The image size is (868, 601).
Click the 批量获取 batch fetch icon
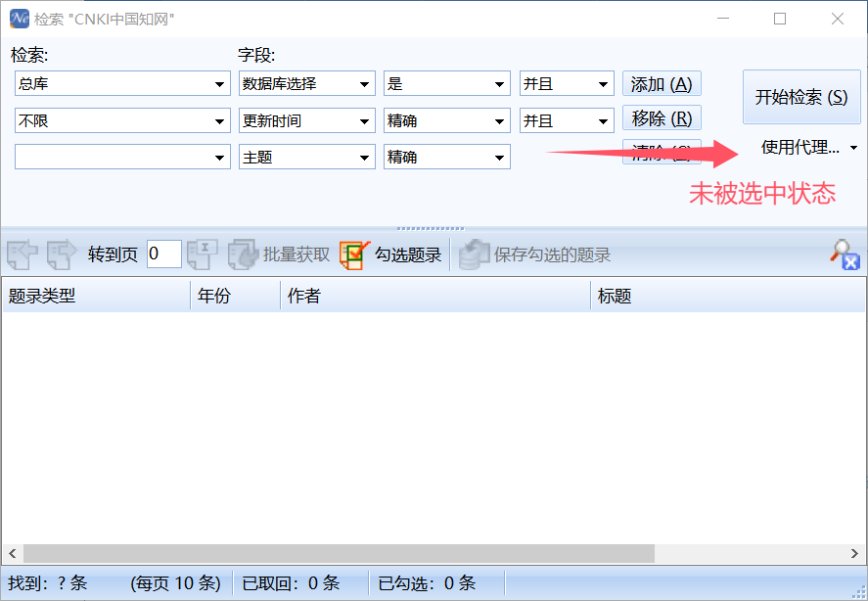click(x=243, y=254)
